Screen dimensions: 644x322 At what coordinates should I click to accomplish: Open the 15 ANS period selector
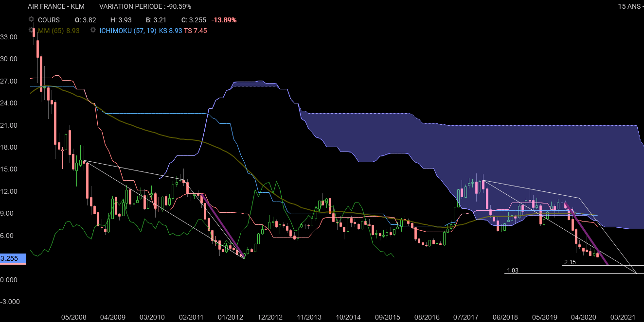630,6
